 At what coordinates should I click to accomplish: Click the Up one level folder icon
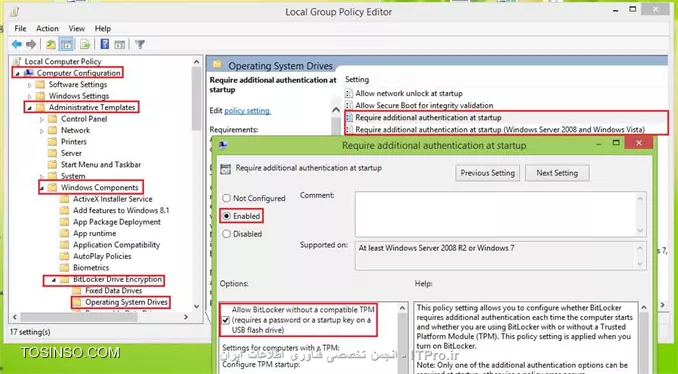(x=51, y=44)
